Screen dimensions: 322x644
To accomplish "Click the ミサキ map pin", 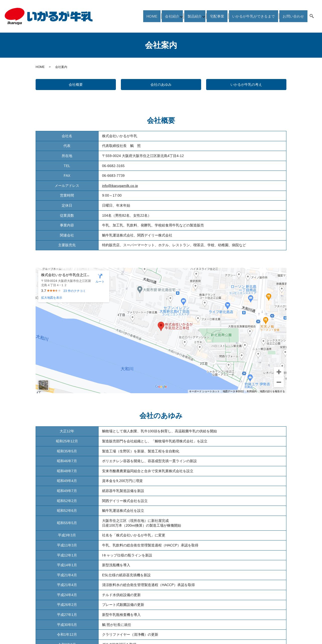I will 200,348.
